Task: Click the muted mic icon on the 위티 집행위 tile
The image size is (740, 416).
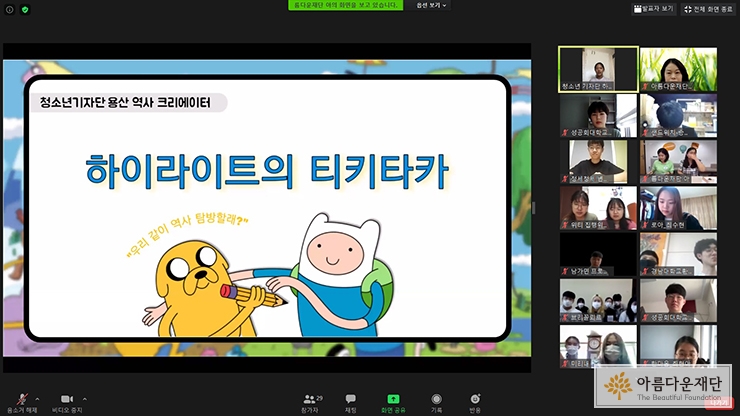Action: click(565, 225)
